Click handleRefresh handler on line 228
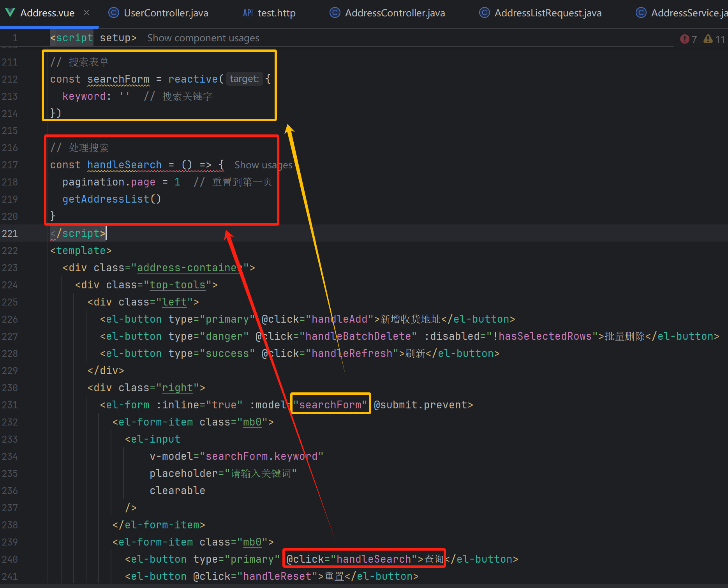This screenshot has width=728, height=588. [352, 353]
